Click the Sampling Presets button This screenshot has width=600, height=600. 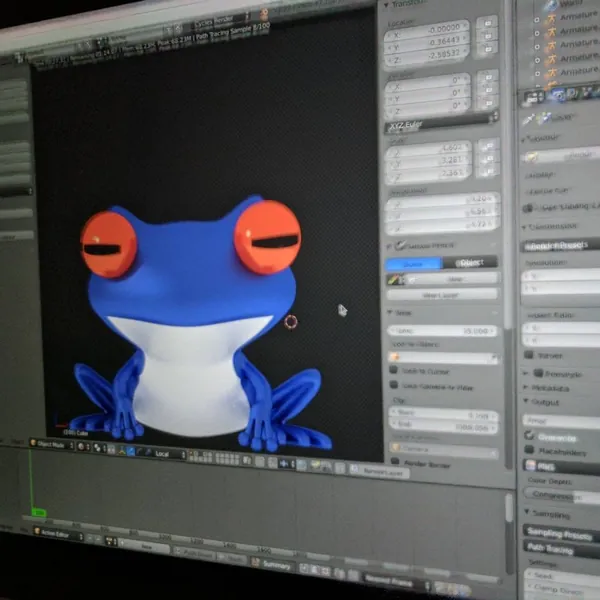tap(561, 533)
